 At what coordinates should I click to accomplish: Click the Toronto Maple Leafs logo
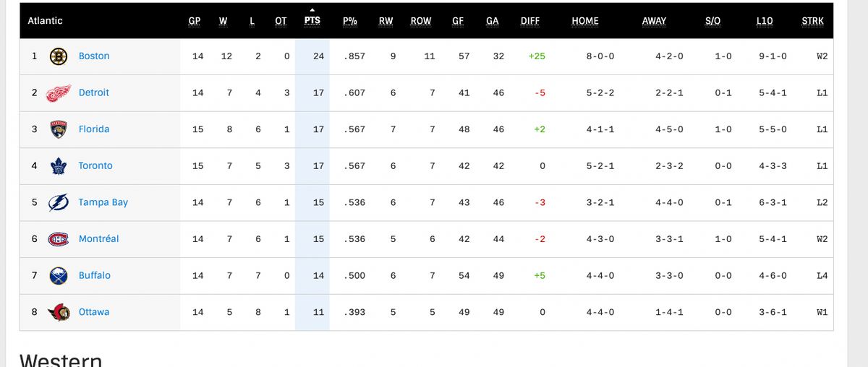[59, 166]
